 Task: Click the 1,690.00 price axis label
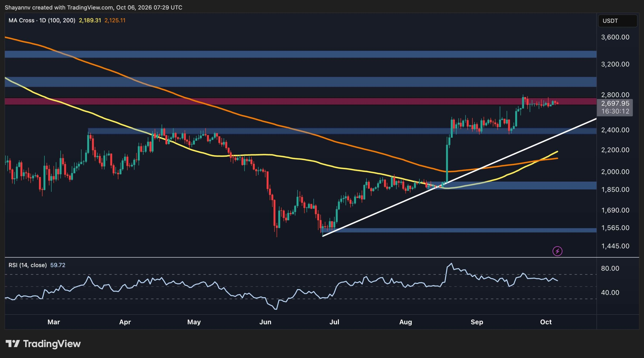click(615, 210)
